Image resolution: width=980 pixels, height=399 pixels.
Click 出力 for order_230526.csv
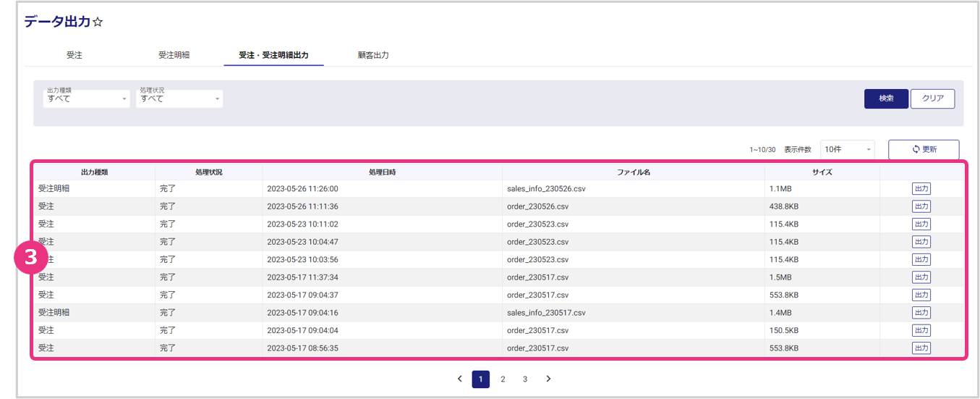[921, 206]
